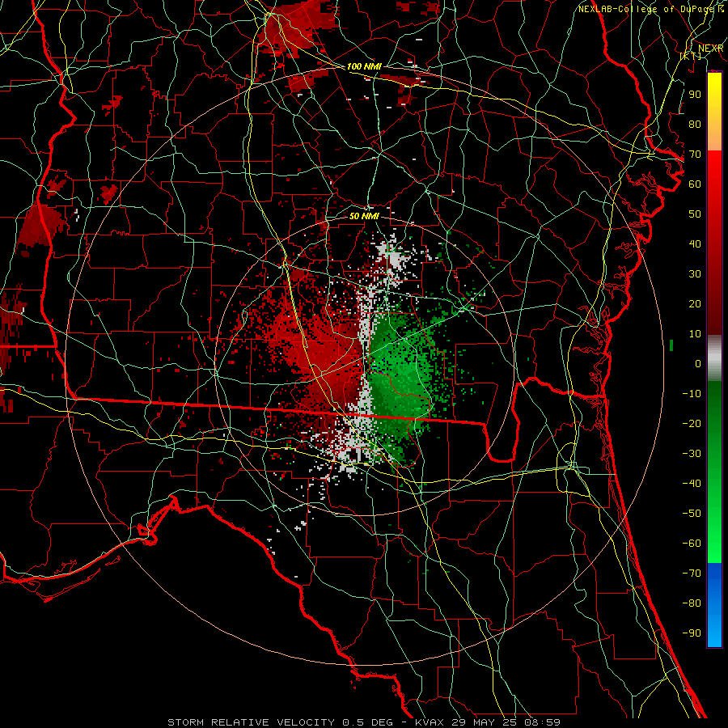This screenshot has width=728, height=728.
Task: Click the '50 NMI' range ring label
Action: pos(364,216)
